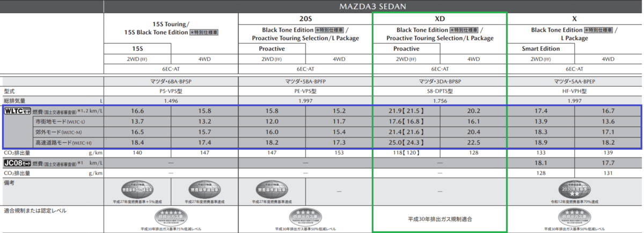Click the マツダ・5BA-BPFP model code
Screen dimensions: 644x233
pos(305,81)
